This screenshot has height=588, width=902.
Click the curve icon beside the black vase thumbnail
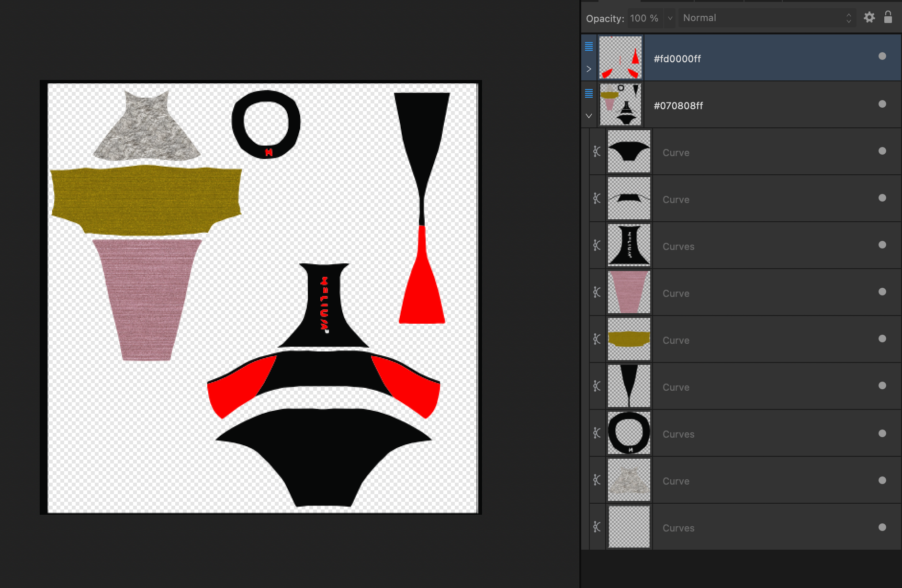coord(597,245)
